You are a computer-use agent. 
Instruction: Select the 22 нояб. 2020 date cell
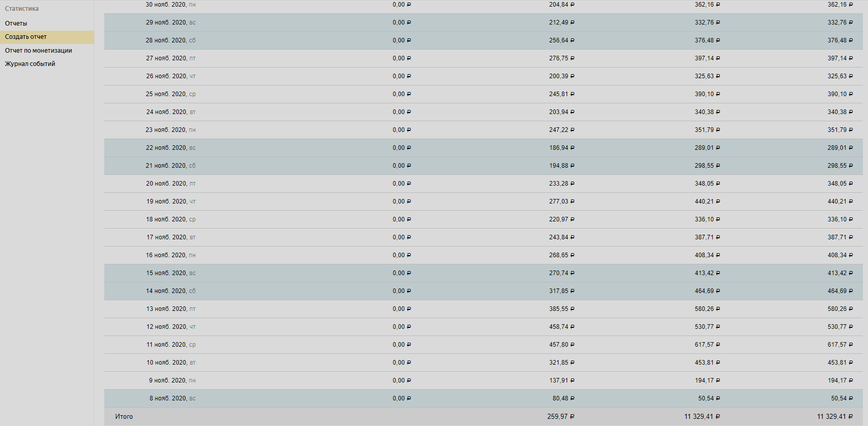point(171,148)
